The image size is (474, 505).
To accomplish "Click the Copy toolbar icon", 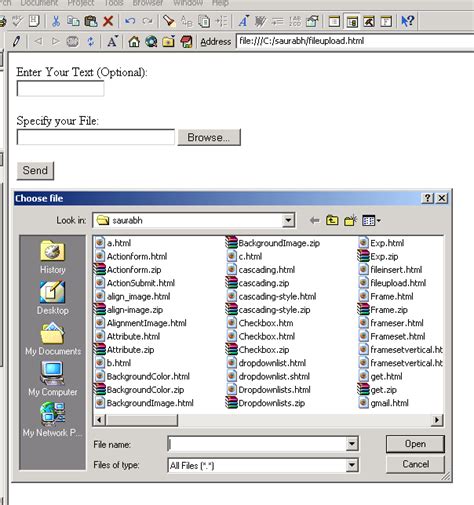I will [73, 21].
